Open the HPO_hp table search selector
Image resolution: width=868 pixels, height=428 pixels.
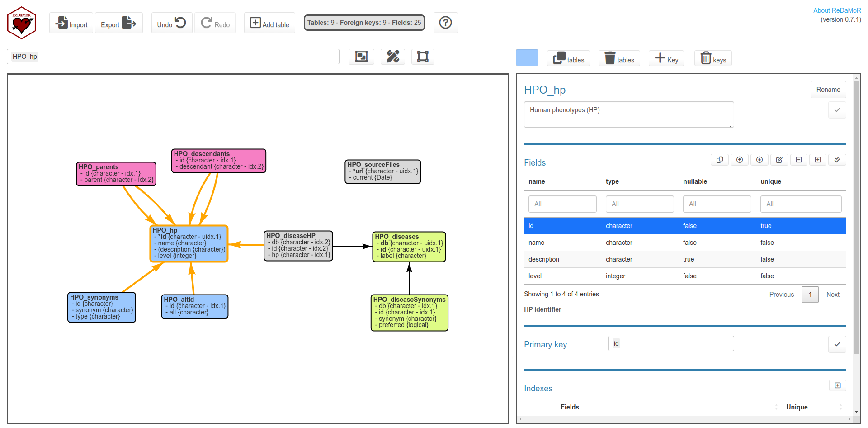click(x=173, y=57)
